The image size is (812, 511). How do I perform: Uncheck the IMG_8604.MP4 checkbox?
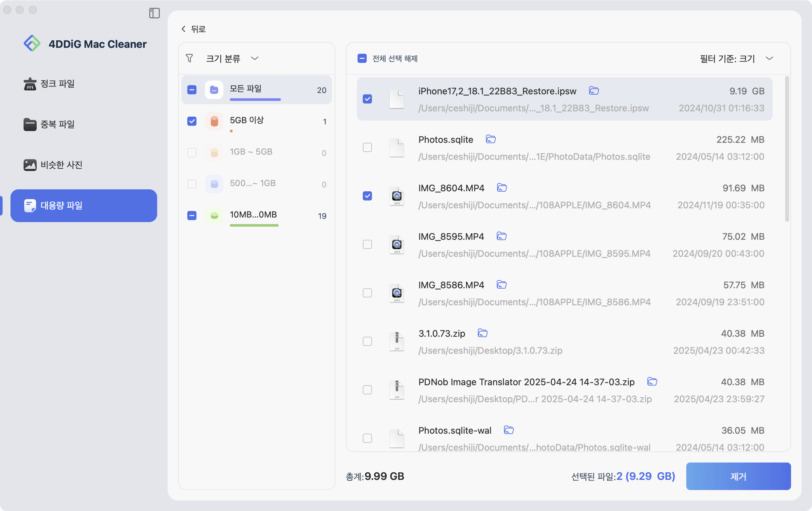pos(367,196)
